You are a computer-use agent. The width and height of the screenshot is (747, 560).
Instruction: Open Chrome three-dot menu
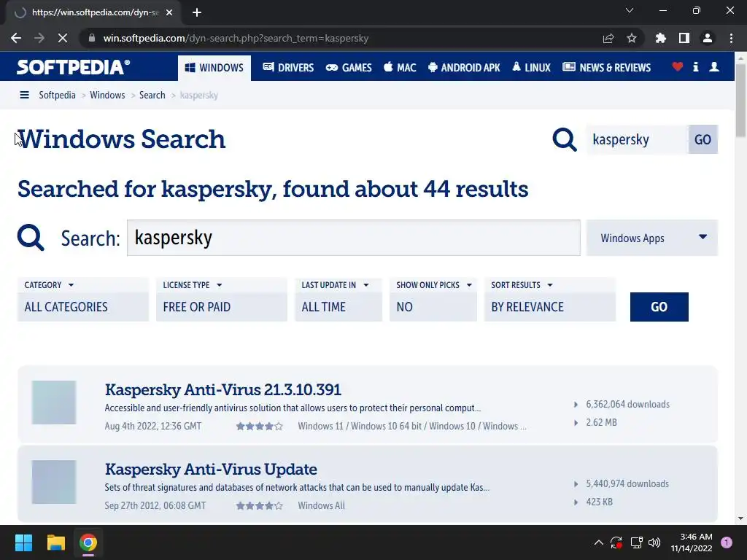tap(731, 38)
